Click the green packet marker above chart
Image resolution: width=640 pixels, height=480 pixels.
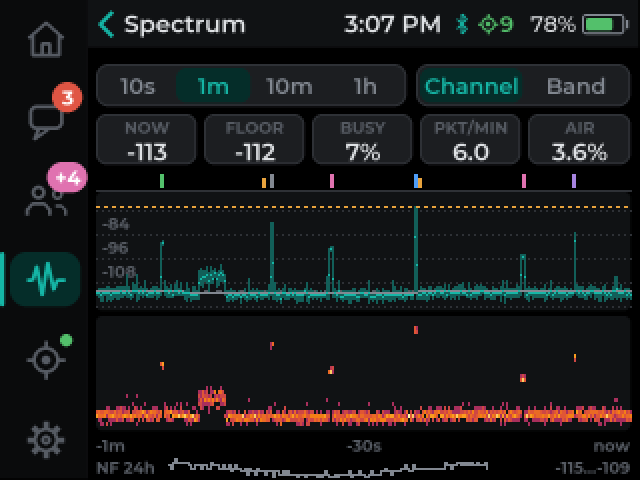pyautogui.click(x=162, y=181)
